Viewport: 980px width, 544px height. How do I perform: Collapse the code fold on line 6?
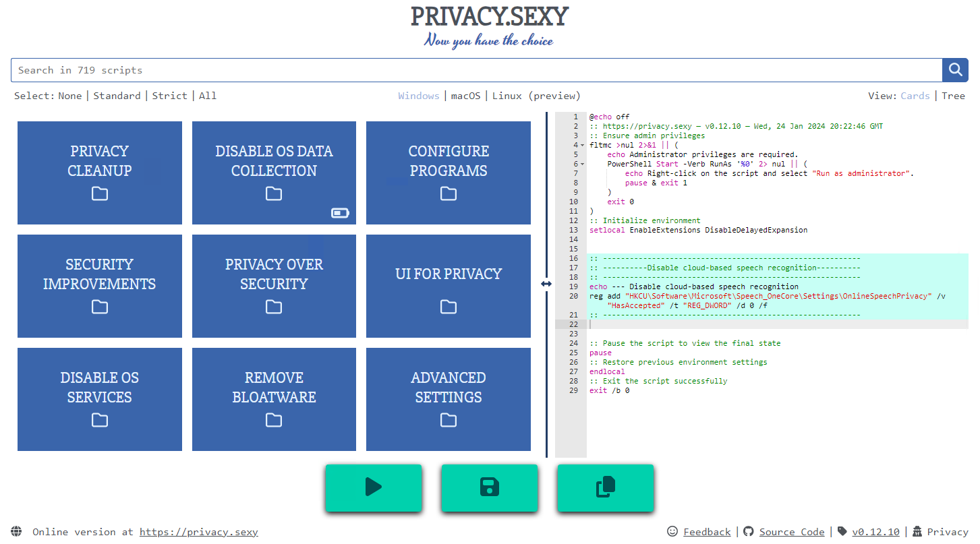(581, 163)
